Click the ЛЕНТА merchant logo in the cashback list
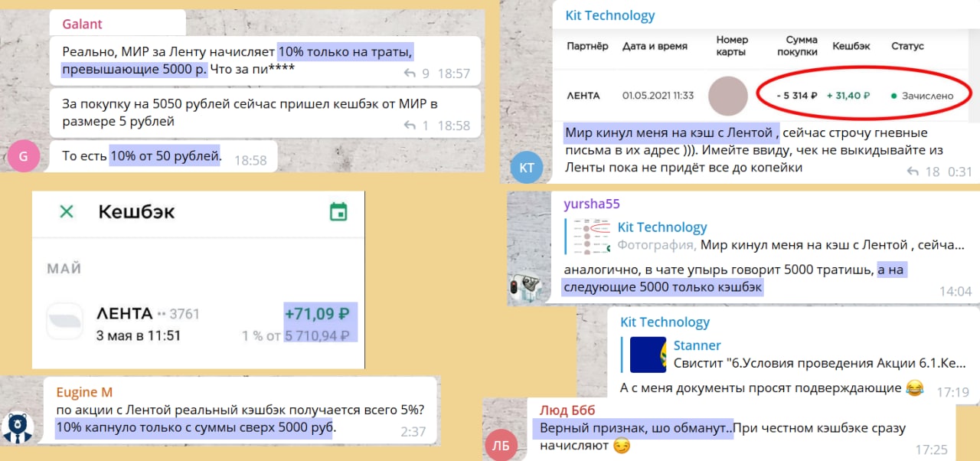The image size is (980, 461). coord(66,322)
